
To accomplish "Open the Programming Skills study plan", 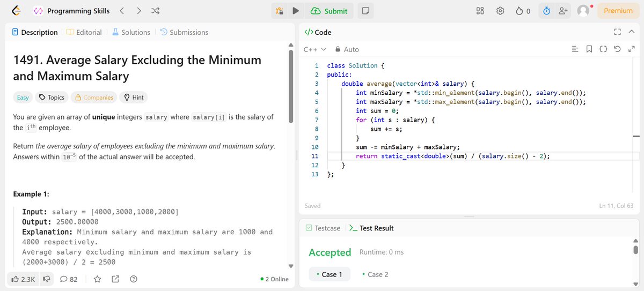I will 71,11.
